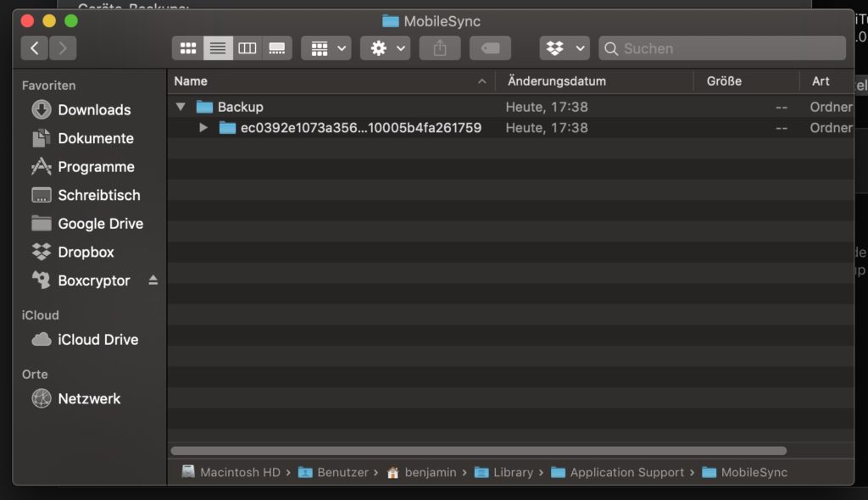Eject the Boxcryptor volume
The height and width of the screenshot is (500, 868).
pos(153,281)
